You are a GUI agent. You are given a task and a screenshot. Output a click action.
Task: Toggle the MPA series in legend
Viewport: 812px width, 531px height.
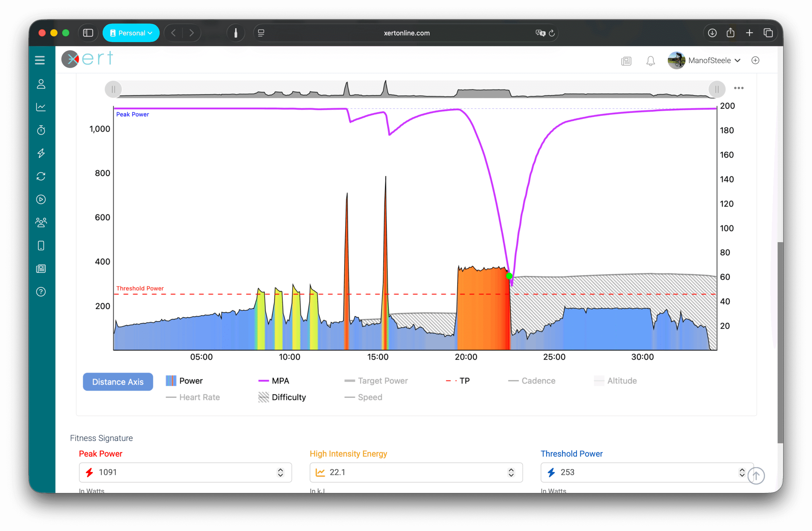274,381
